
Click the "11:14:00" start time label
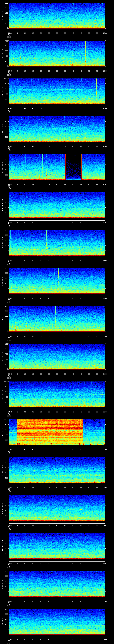tap(9, 33)
